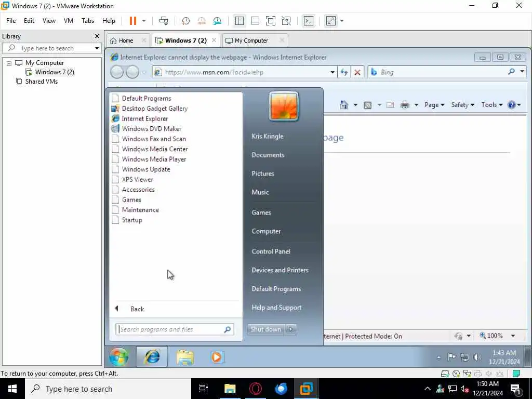Open the shut down options arrow
The image size is (532, 399).
click(291, 329)
